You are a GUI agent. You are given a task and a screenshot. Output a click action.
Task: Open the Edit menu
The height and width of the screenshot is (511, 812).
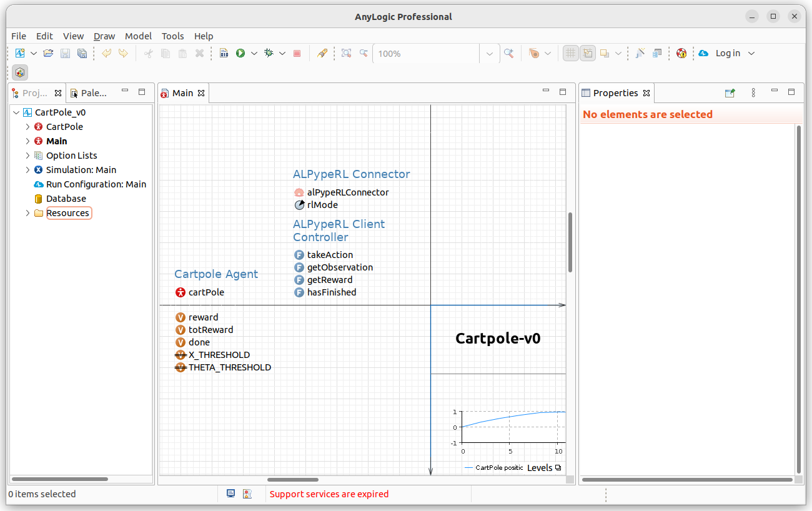click(44, 36)
